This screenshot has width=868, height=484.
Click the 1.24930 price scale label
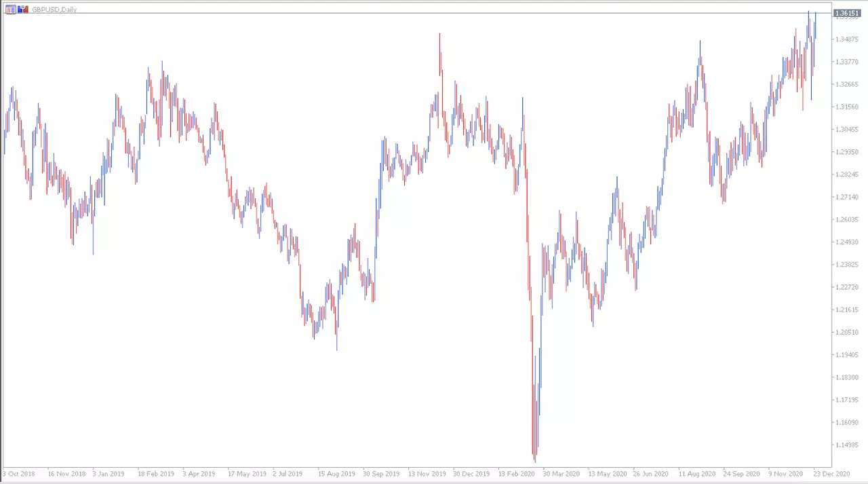click(848, 242)
